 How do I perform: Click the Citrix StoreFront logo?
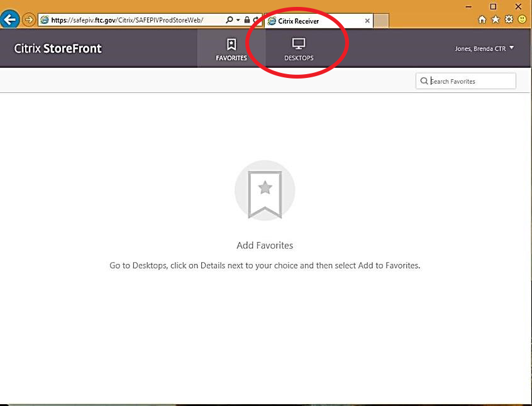[x=58, y=48]
